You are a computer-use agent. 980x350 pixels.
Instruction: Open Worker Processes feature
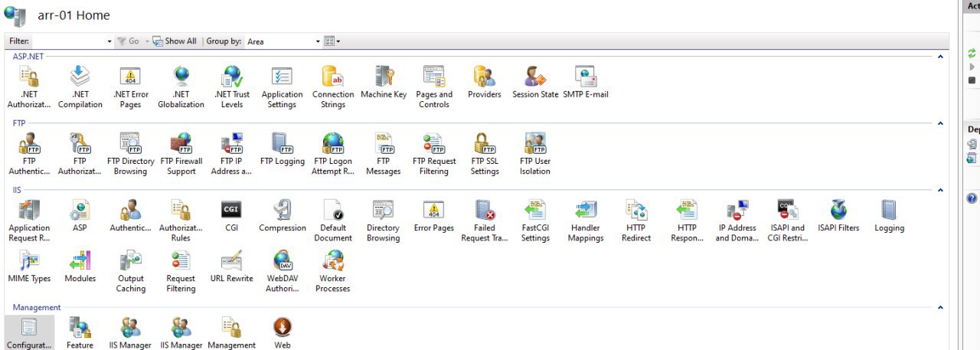click(333, 272)
